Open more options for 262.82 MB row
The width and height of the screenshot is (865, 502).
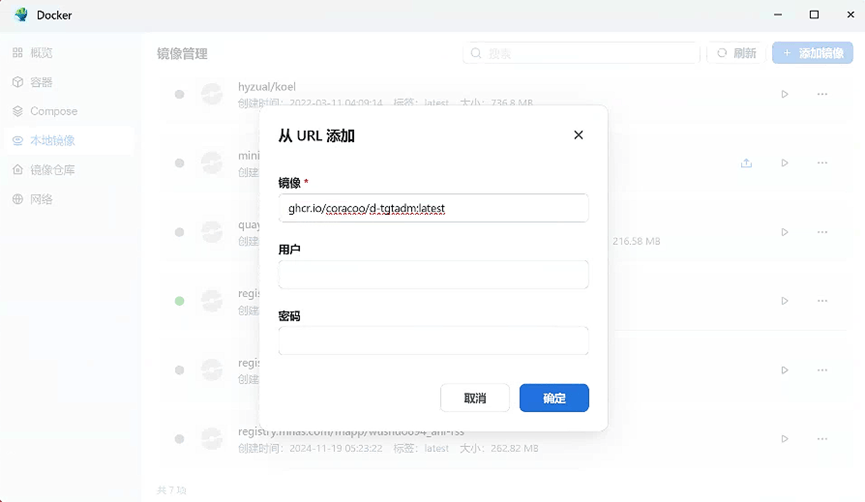pyautogui.click(x=822, y=439)
